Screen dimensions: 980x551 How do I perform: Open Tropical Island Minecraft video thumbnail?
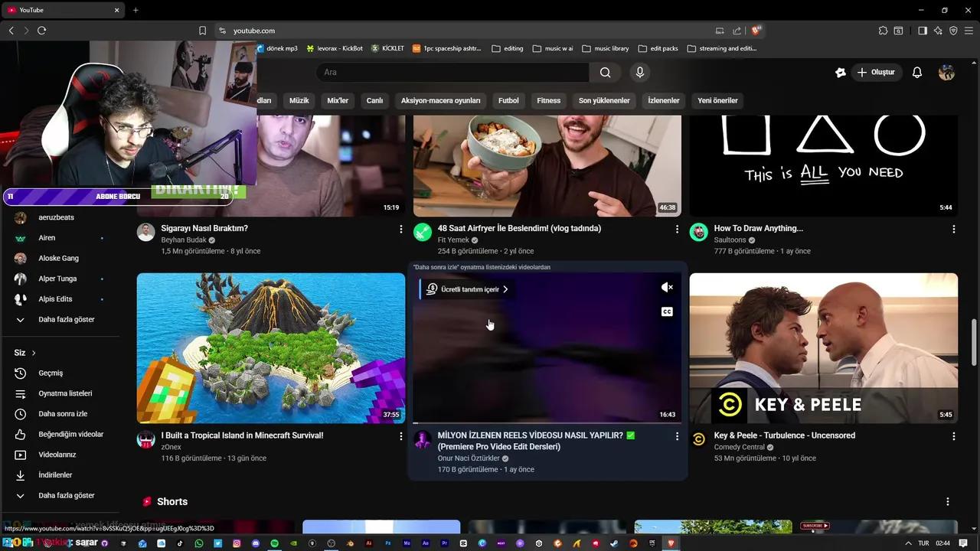[271, 348]
